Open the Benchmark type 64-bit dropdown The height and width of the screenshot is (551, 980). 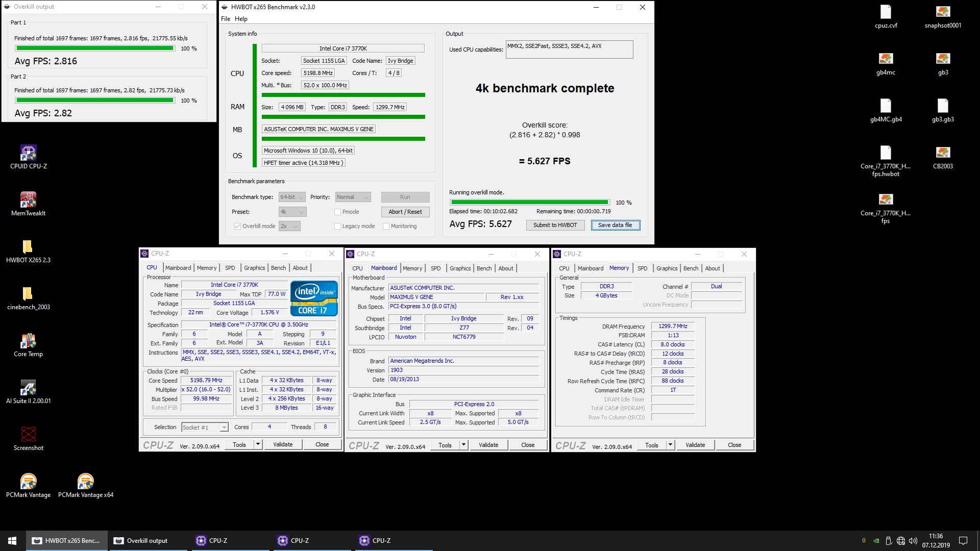292,197
